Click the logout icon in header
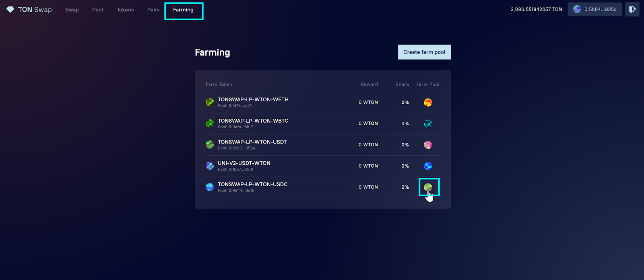 pyautogui.click(x=632, y=9)
